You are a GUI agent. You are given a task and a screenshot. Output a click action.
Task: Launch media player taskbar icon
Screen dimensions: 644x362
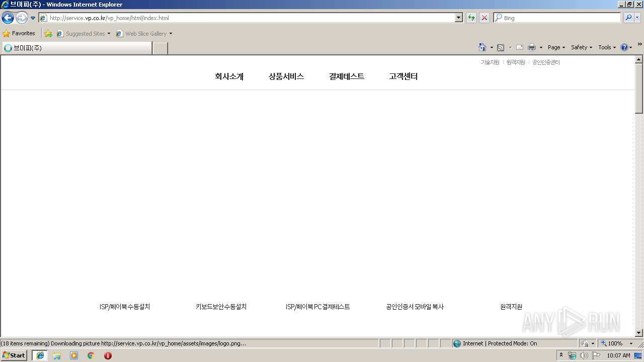pyautogui.click(x=74, y=355)
